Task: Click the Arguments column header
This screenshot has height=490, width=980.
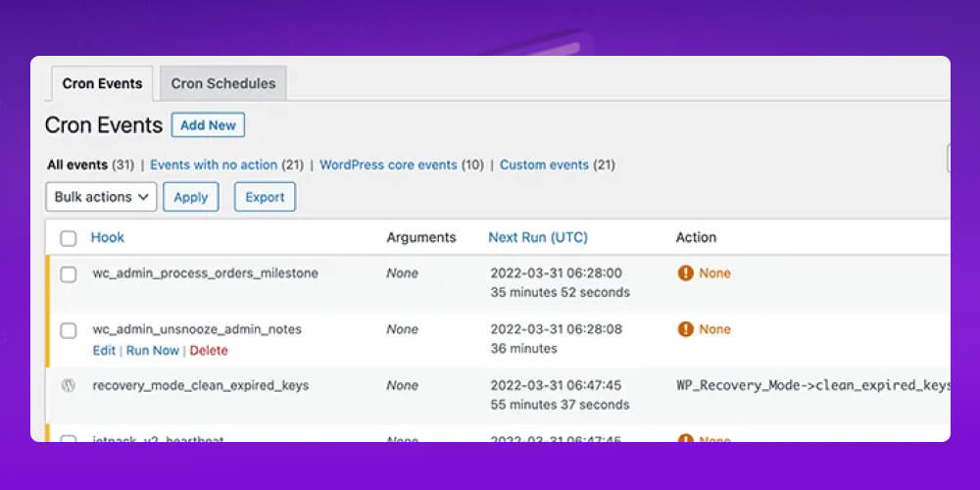Action: tap(421, 237)
